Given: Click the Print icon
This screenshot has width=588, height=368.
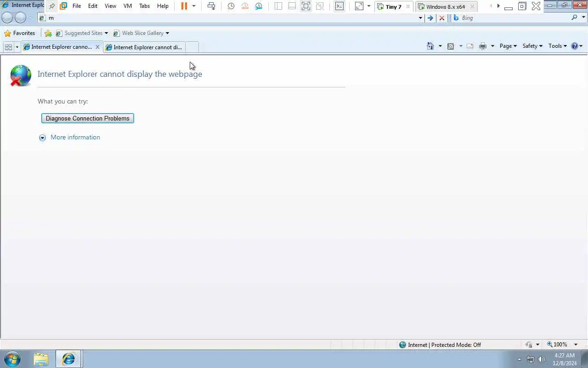Looking at the screenshot, I should coord(482,46).
